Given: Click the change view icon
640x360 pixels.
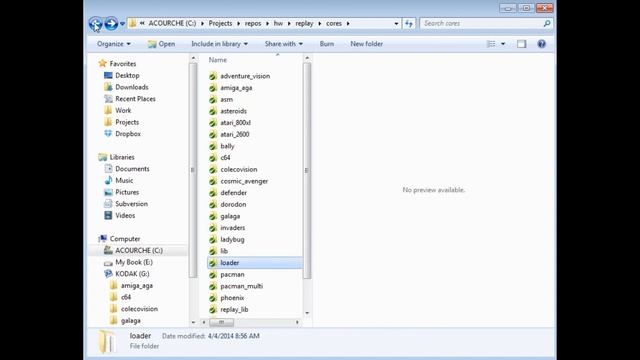Looking at the screenshot, I should point(491,44).
